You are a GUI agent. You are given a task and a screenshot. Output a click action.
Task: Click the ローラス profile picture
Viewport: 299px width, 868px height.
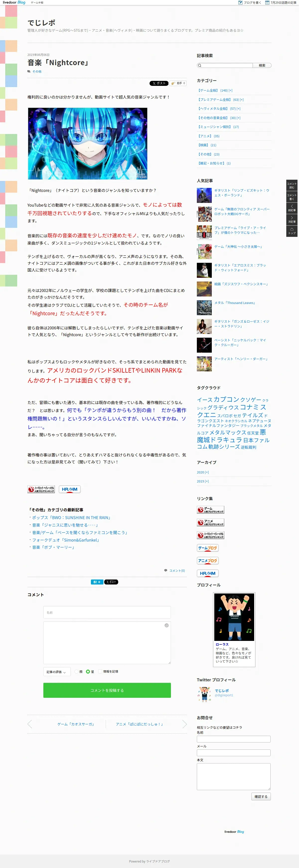[234, 617]
